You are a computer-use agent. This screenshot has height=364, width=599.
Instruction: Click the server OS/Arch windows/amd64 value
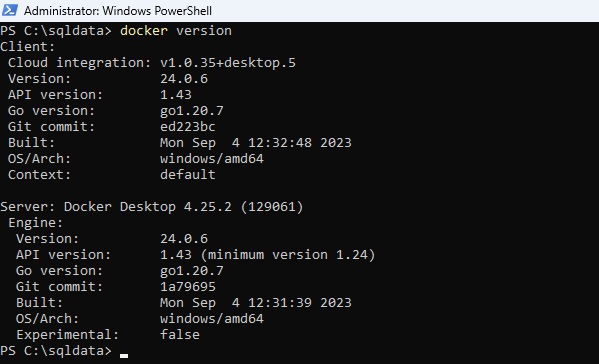tap(212, 319)
